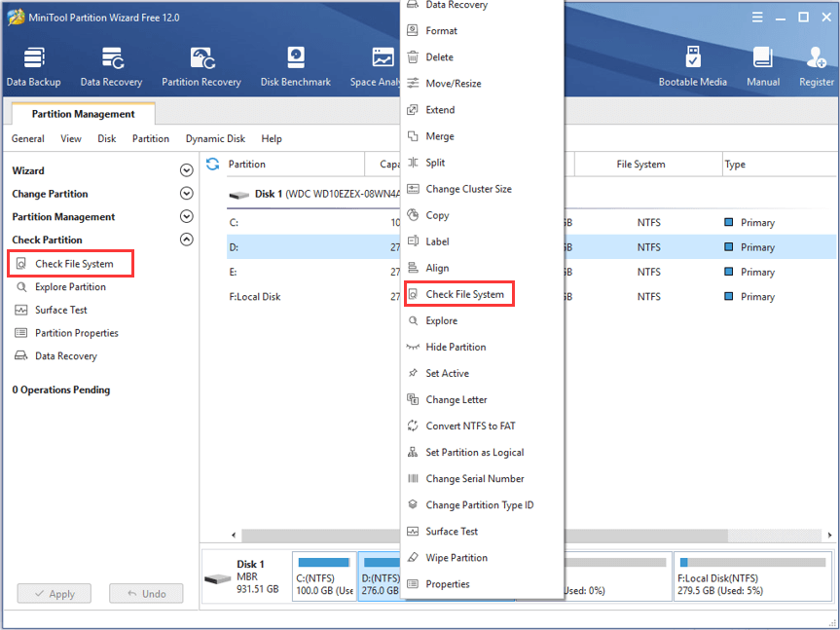Launch Partition Recovery wizard
Screen dimensions: 840x630
201,67
